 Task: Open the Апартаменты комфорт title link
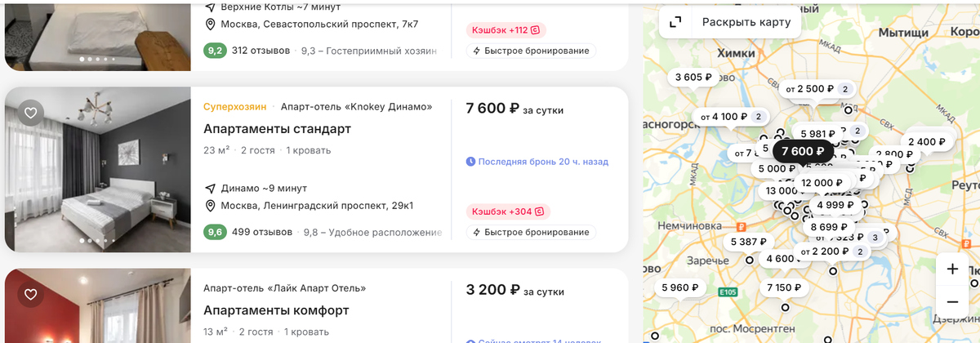pyautogui.click(x=276, y=310)
